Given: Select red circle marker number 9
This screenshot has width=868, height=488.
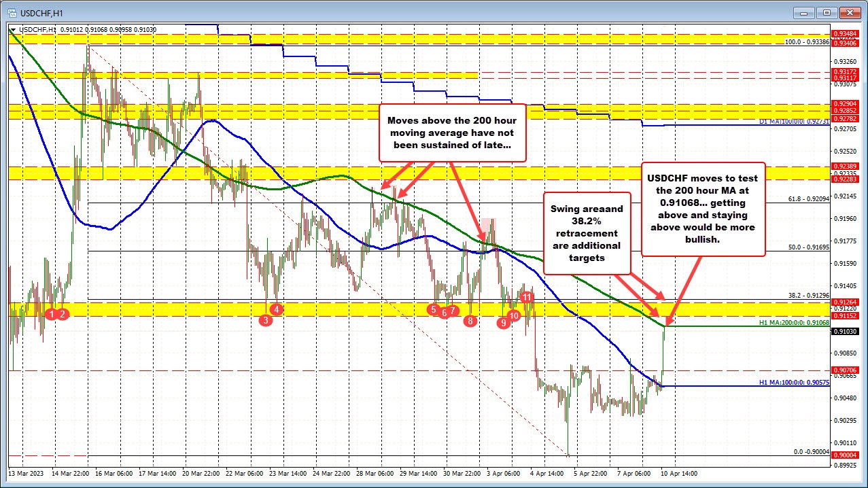Looking at the screenshot, I should [x=503, y=324].
